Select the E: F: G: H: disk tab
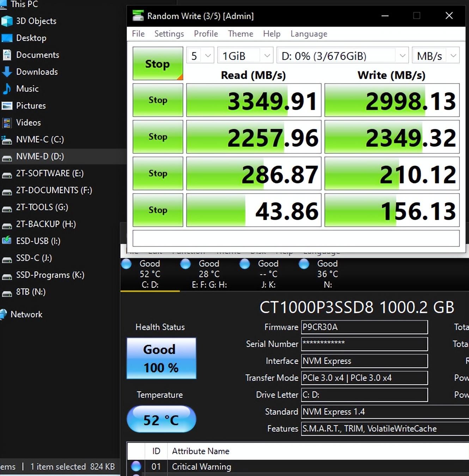This screenshot has width=469, height=476. [209, 274]
